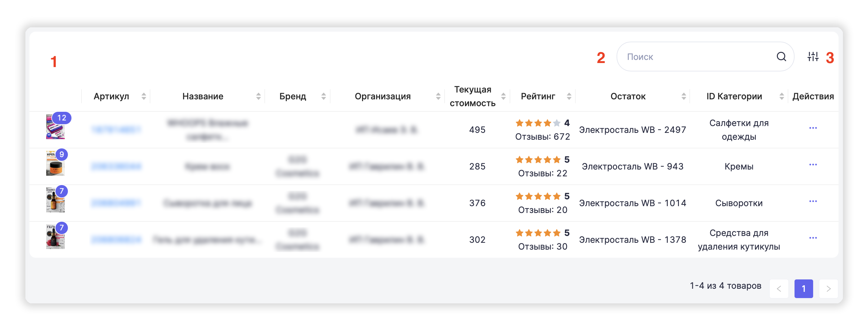Sort table by Организация column
Screen dimensions: 868x326
click(x=438, y=97)
